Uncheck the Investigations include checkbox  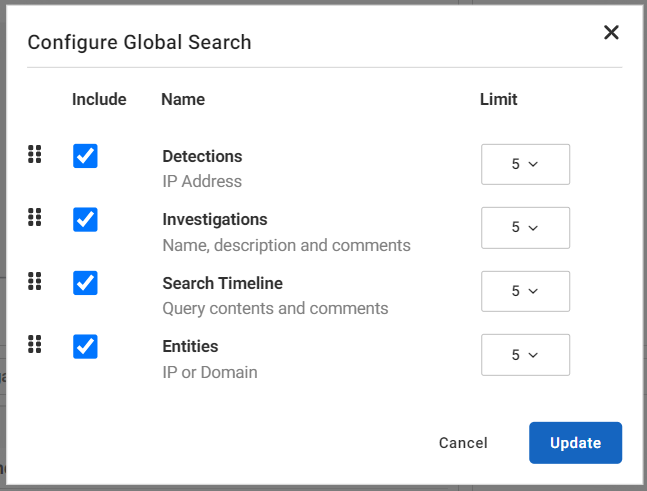(86, 220)
